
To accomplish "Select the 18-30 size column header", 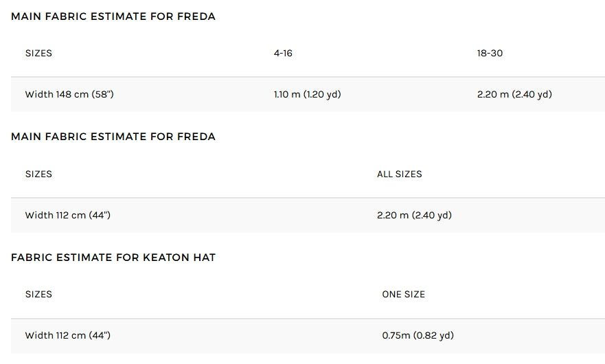I will pyautogui.click(x=490, y=54).
